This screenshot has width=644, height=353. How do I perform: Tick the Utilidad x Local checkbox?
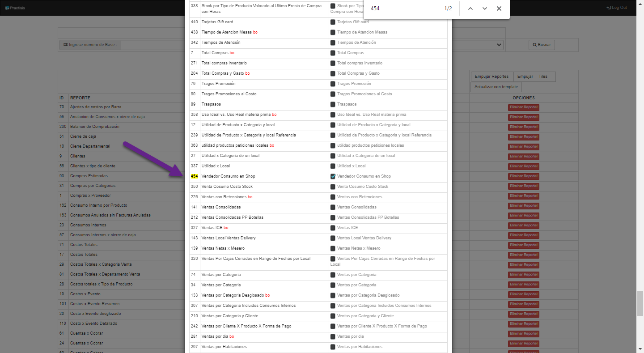click(x=333, y=166)
